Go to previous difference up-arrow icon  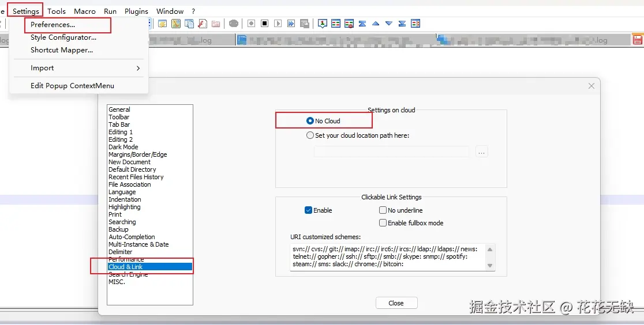coord(376,24)
